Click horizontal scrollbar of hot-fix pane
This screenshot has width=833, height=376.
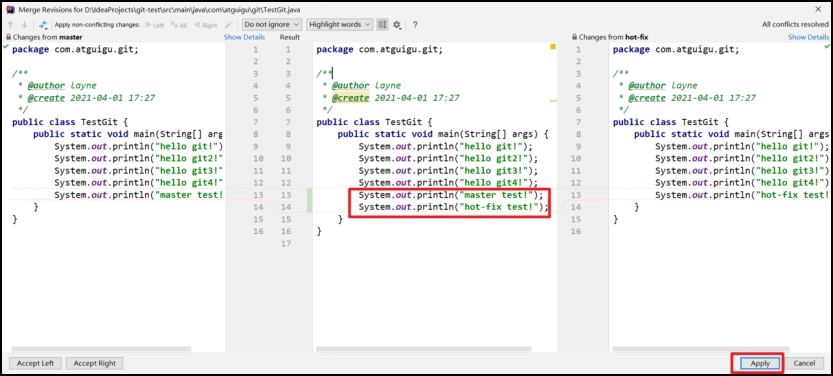point(701,349)
